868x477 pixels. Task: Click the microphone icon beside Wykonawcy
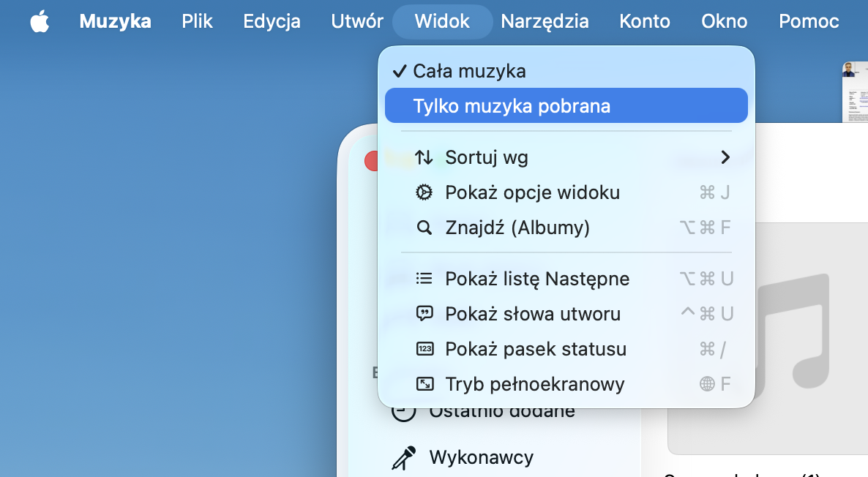pyautogui.click(x=403, y=458)
